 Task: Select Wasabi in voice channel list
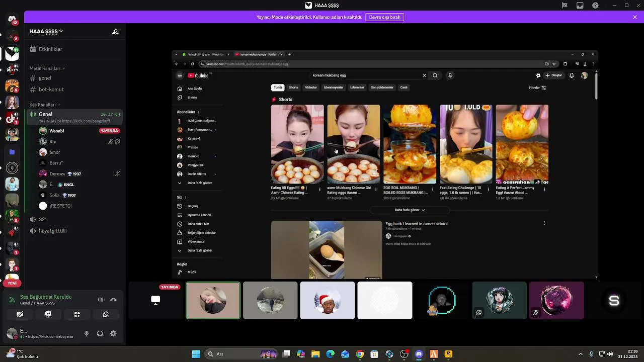click(x=79, y=131)
